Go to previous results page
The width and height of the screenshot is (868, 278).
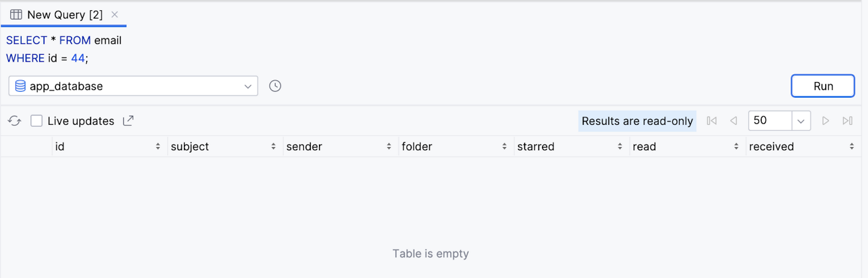[x=734, y=121]
